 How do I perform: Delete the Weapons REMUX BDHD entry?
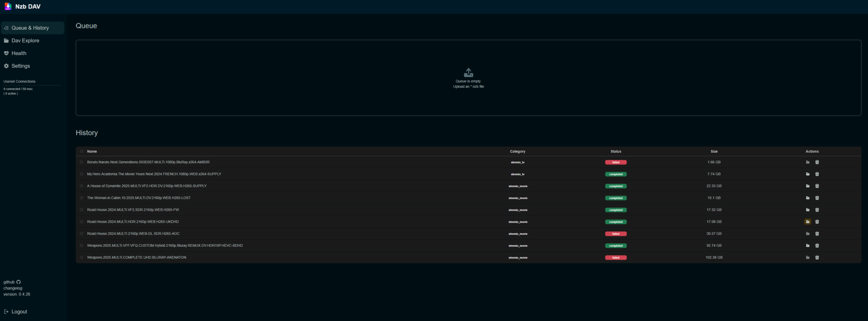(817, 246)
